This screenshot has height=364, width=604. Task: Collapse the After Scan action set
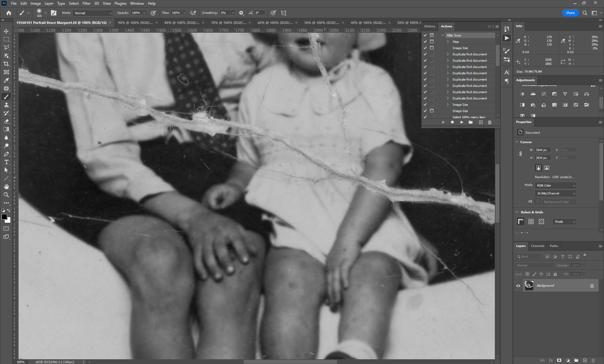(443, 35)
